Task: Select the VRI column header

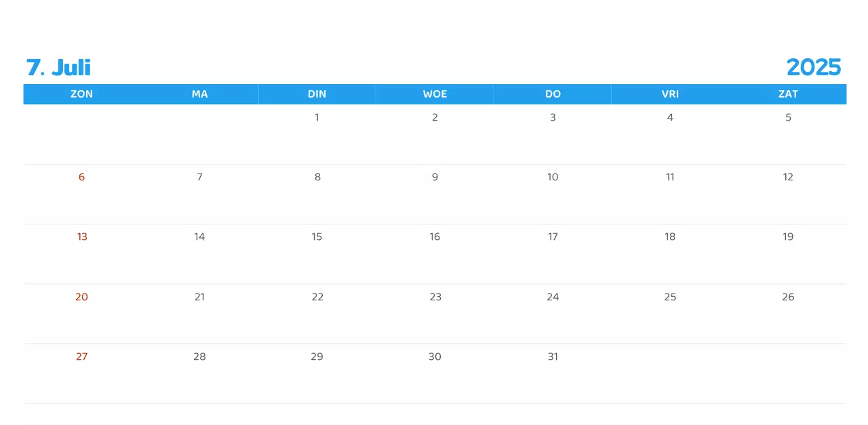Action: point(670,94)
